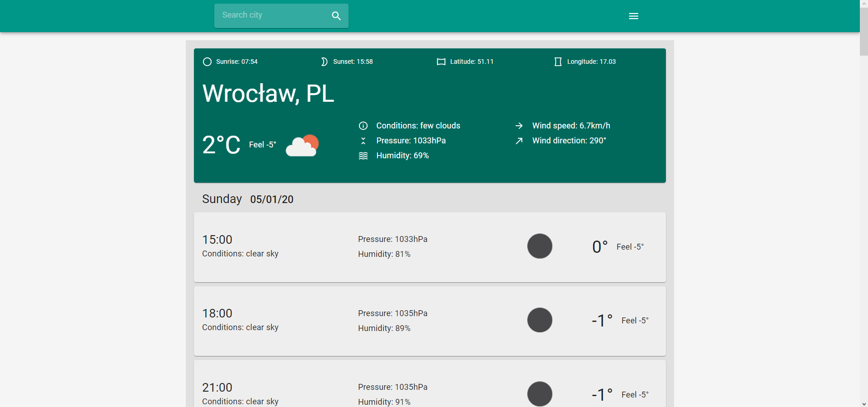Click Conditions: few clouds text
The image size is (868, 407).
tap(418, 126)
